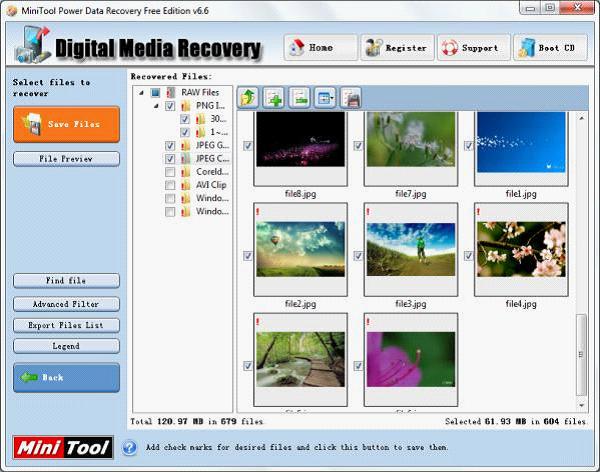Select the pink flower thumbnail

[411, 359]
